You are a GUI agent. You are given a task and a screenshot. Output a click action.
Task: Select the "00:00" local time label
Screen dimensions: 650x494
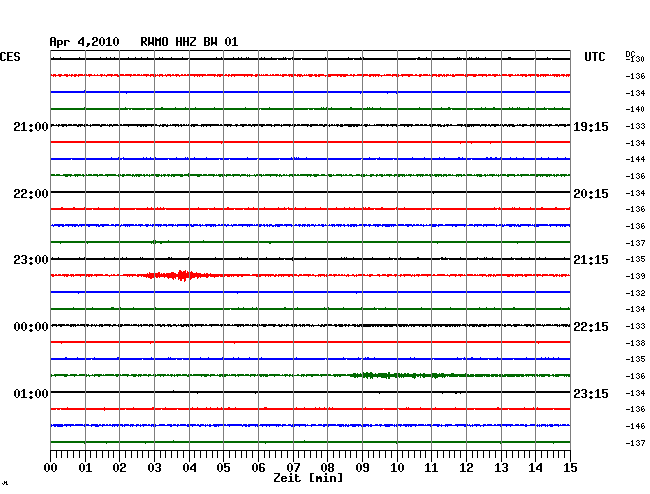click(31, 327)
